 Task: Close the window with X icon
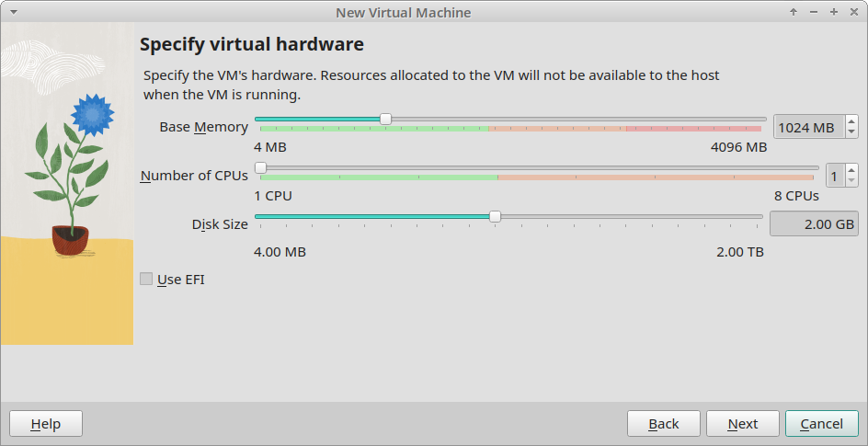(x=853, y=12)
